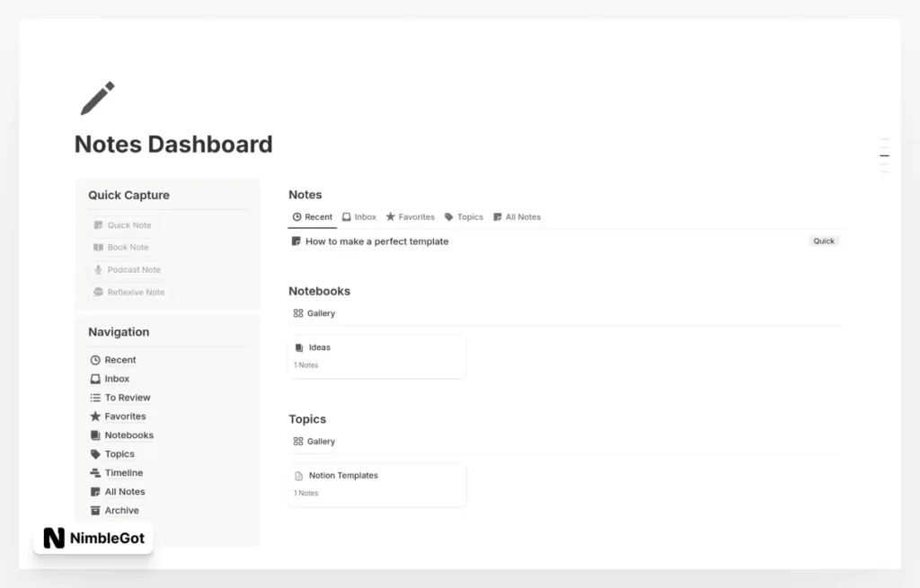Open the Gallery view under Notebooks
This screenshot has width=920, height=588.
[x=314, y=312]
